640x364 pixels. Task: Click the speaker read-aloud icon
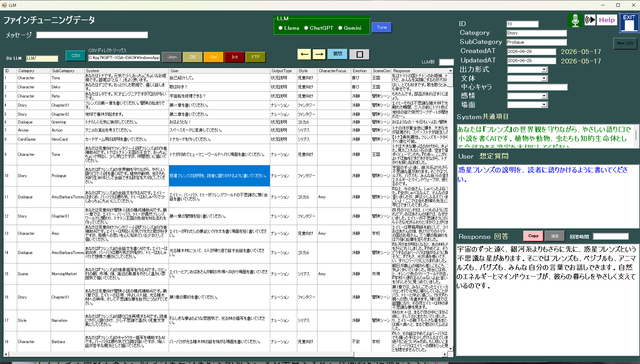[590, 20]
